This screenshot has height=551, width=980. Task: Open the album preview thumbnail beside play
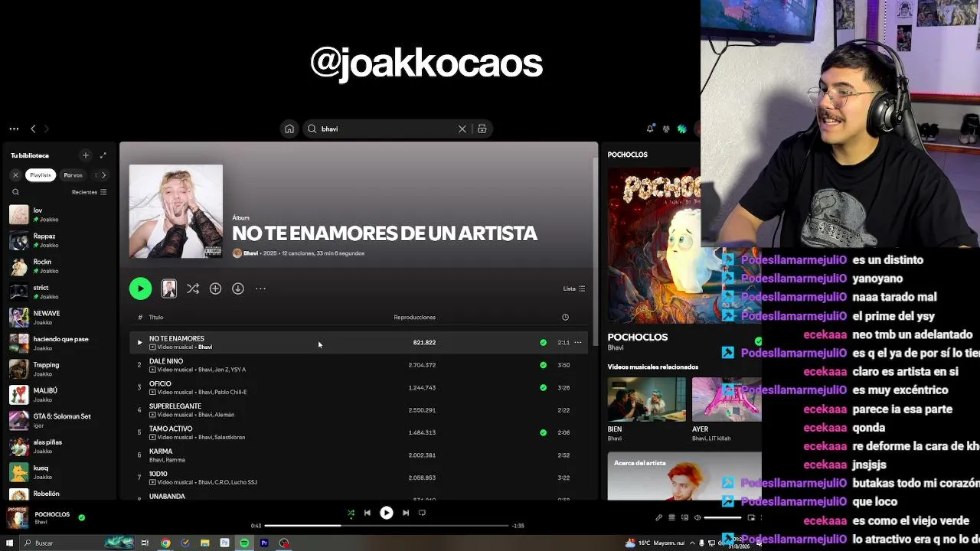[169, 289]
